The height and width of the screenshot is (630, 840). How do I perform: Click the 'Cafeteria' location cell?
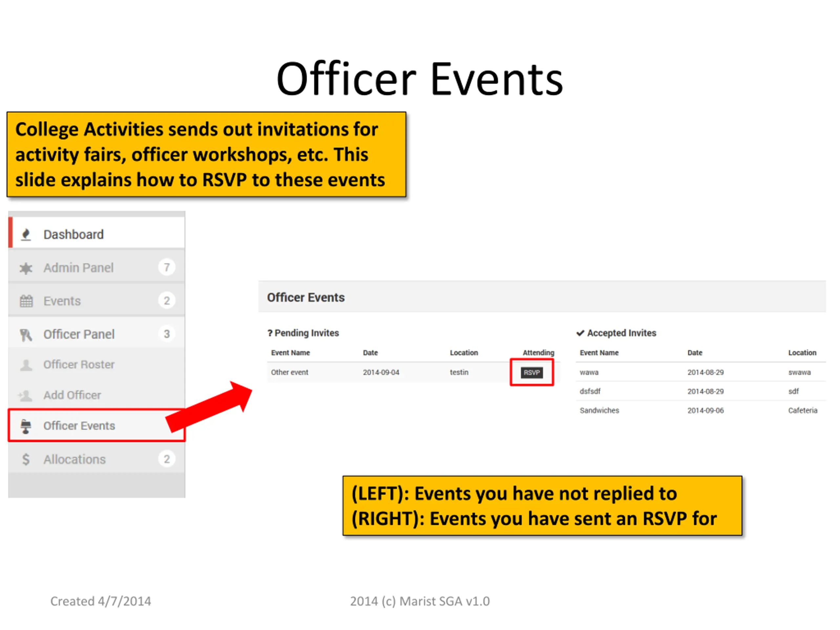point(803,410)
